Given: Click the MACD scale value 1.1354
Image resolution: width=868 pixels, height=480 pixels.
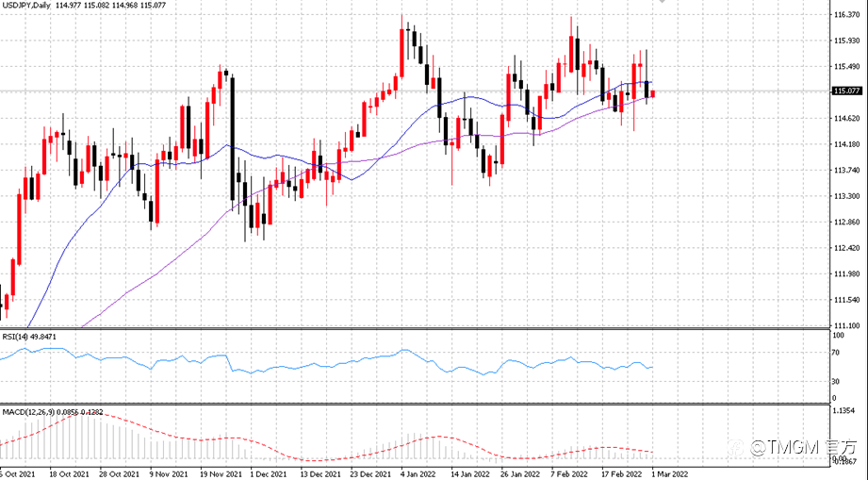Looking at the screenshot, I should point(845,411).
